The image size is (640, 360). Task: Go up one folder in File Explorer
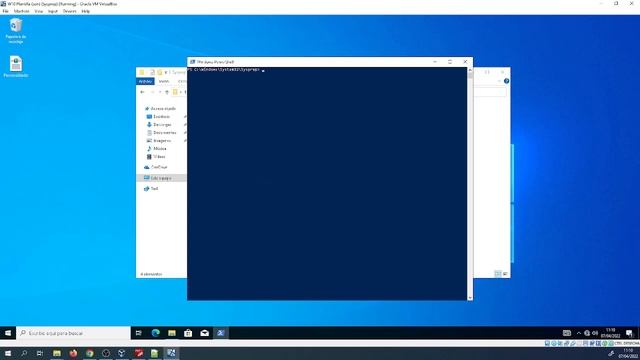(167, 92)
